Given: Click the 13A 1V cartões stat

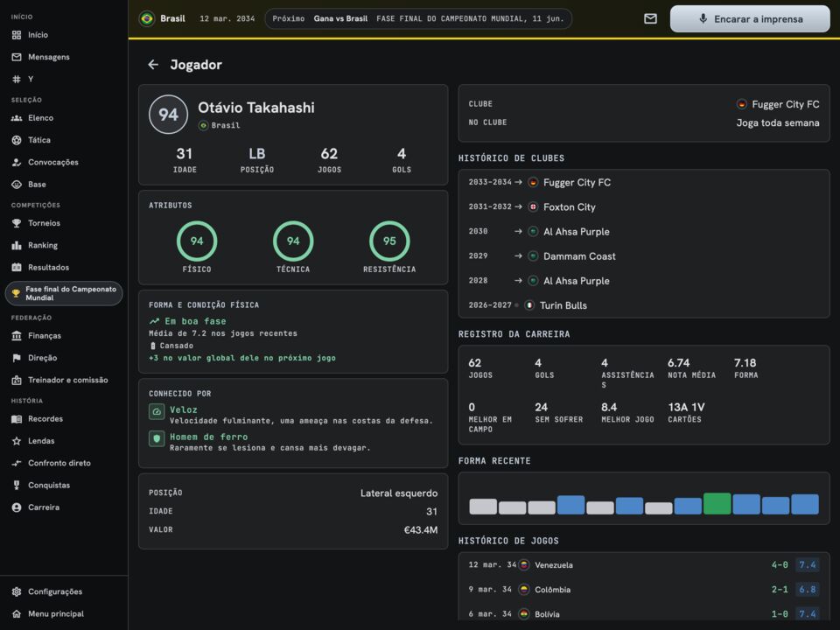Looking at the screenshot, I should pyautogui.click(x=686, y=412).
